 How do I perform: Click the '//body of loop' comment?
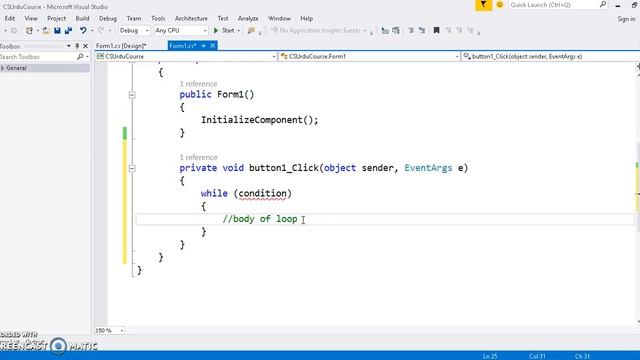click(260, 219)
